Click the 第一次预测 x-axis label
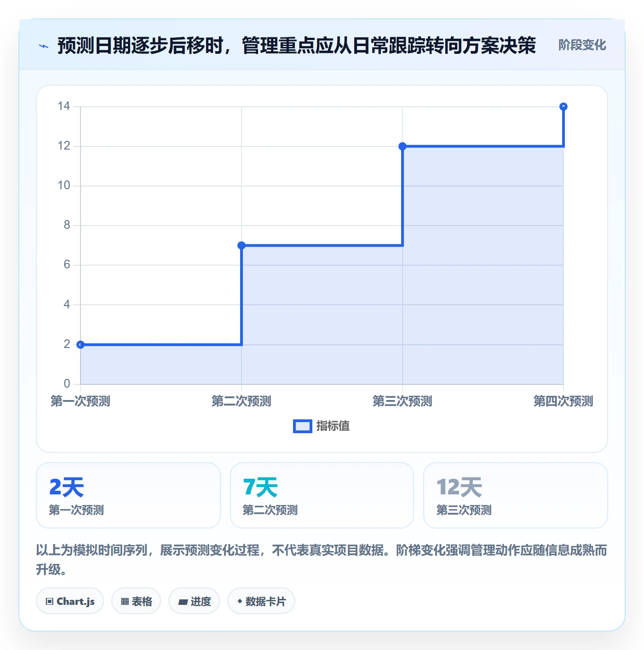 (80, 401)
